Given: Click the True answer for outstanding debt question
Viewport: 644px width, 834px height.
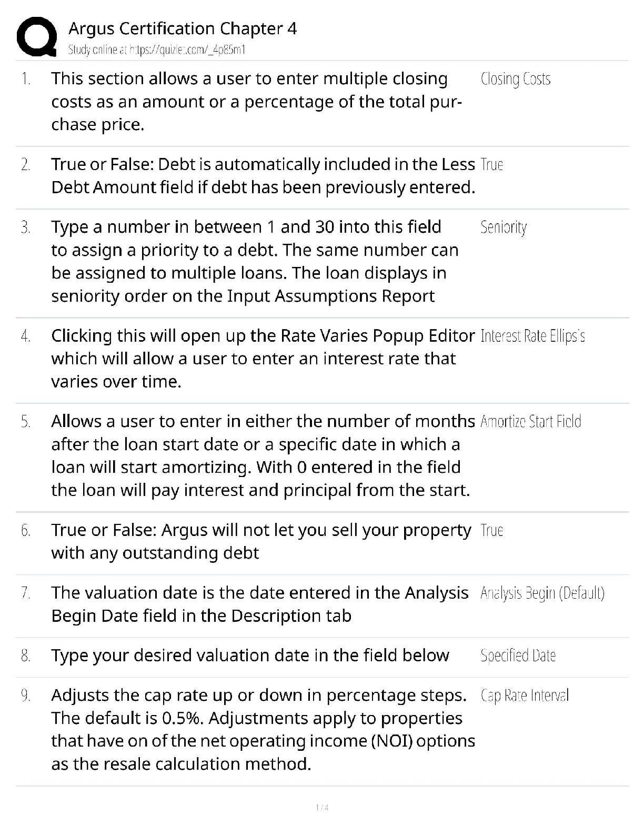Looking at the screenshot, I should 492,530.
